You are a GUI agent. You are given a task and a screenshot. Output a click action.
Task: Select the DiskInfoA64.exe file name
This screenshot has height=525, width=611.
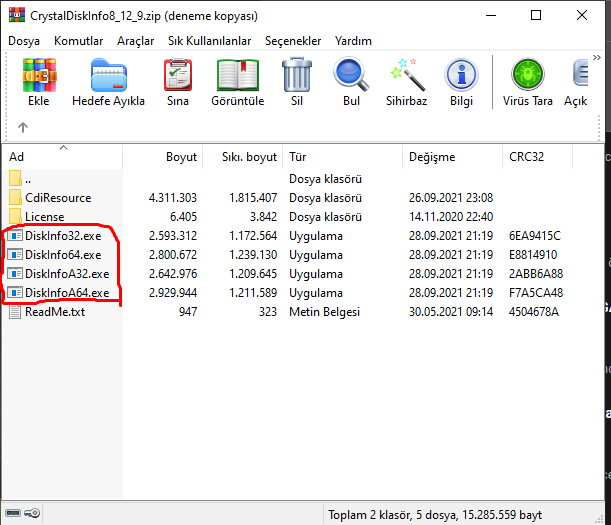pos(67,293)
